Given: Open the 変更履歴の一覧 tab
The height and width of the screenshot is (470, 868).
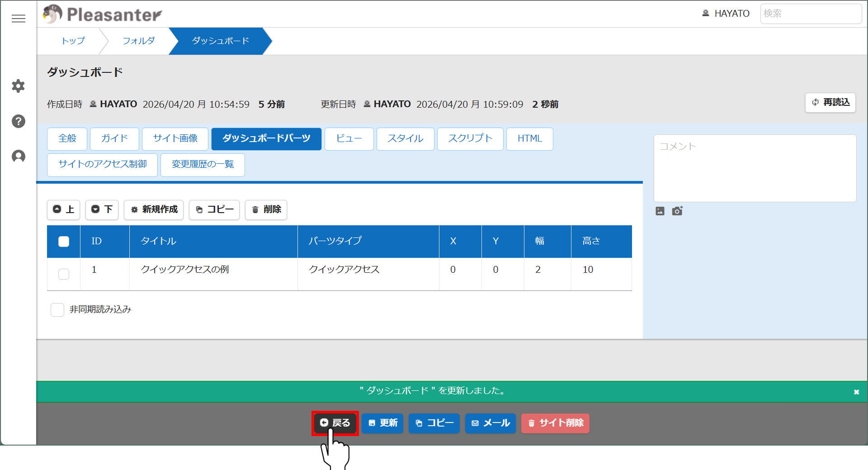Looking at the screenshot, I should click(x=203, y=164).
